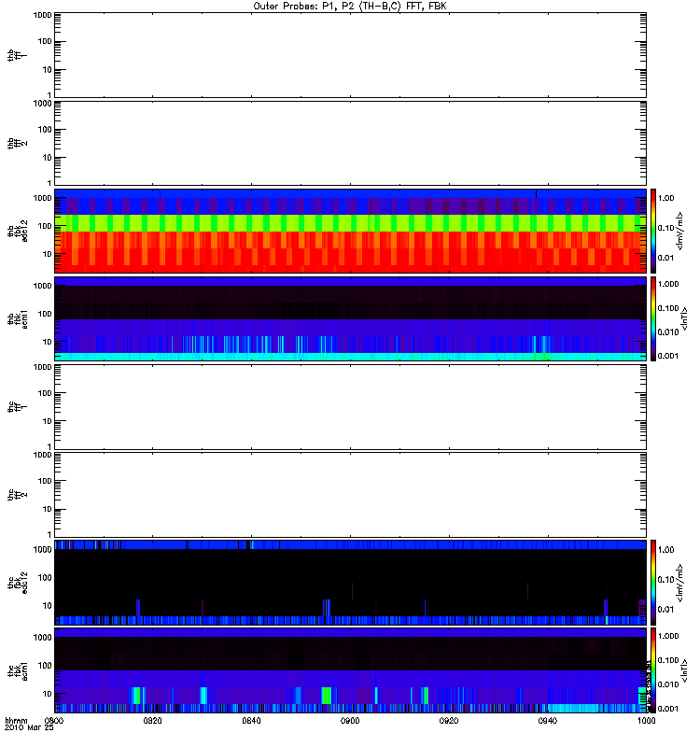Viewport: 700px width, 747px height.
Task: Click '0.01' on the thb edc12 color bar scale
Action: [x=665, y=258]
